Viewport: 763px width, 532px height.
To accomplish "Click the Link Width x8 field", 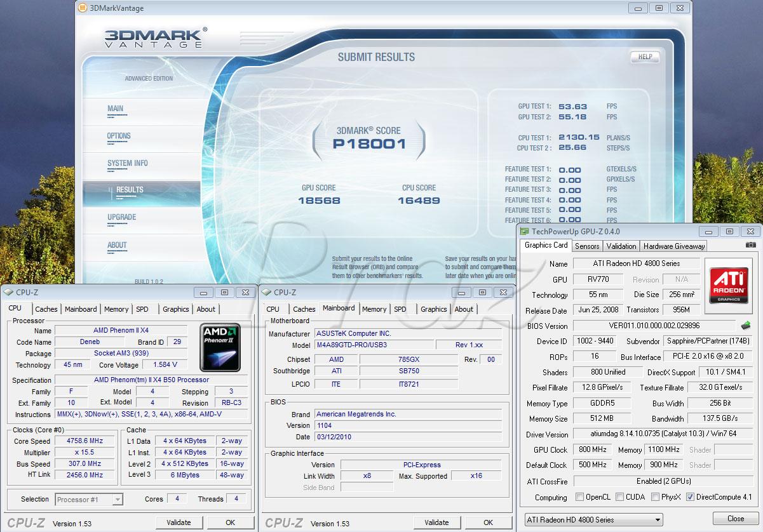I will click(x=367, y=475).
